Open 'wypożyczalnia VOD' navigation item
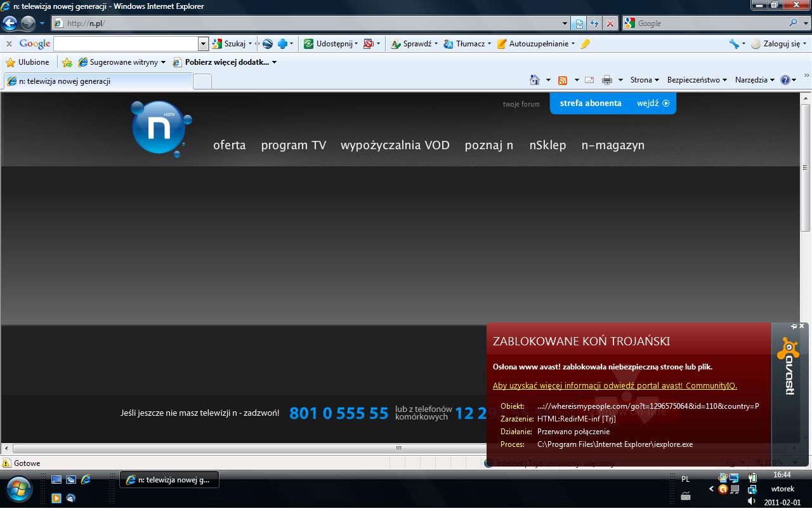This screenshot has width=812, height=511. 395,145
